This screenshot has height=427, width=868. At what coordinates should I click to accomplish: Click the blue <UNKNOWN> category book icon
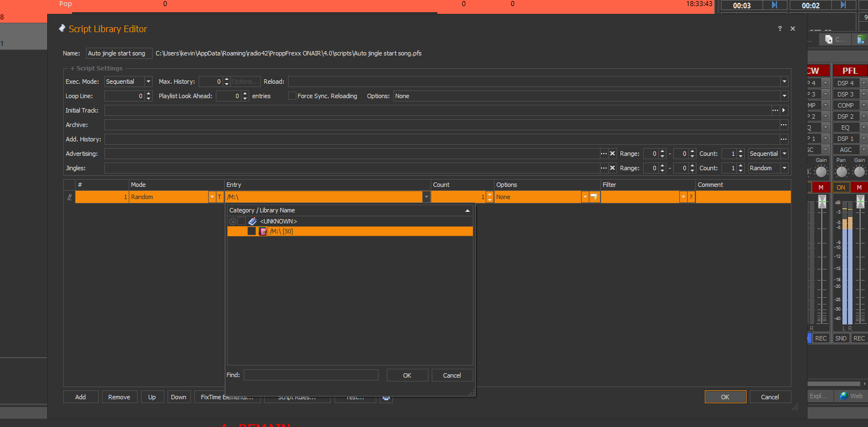coord(253,221)
